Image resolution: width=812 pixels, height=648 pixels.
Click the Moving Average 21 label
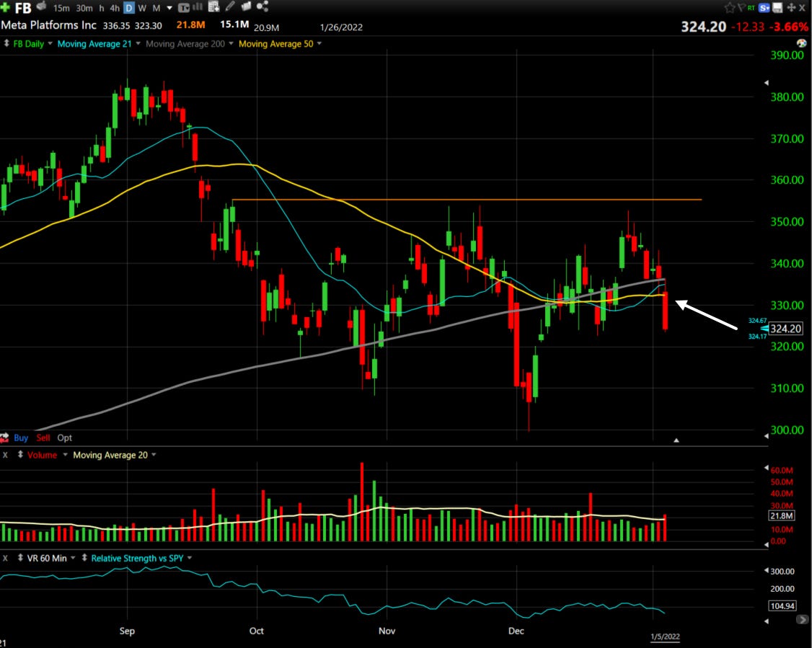point(94,44)
